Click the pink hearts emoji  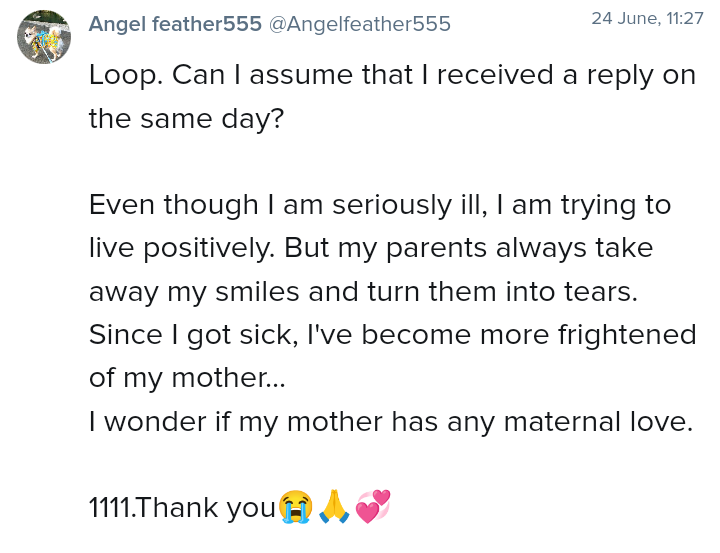click(x=373, y=506)
